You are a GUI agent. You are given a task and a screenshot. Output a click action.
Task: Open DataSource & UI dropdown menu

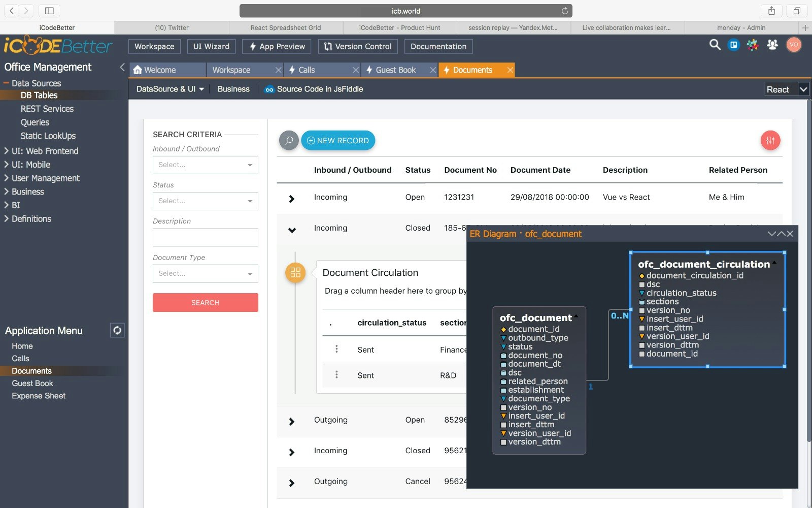(x=170, y=89)
